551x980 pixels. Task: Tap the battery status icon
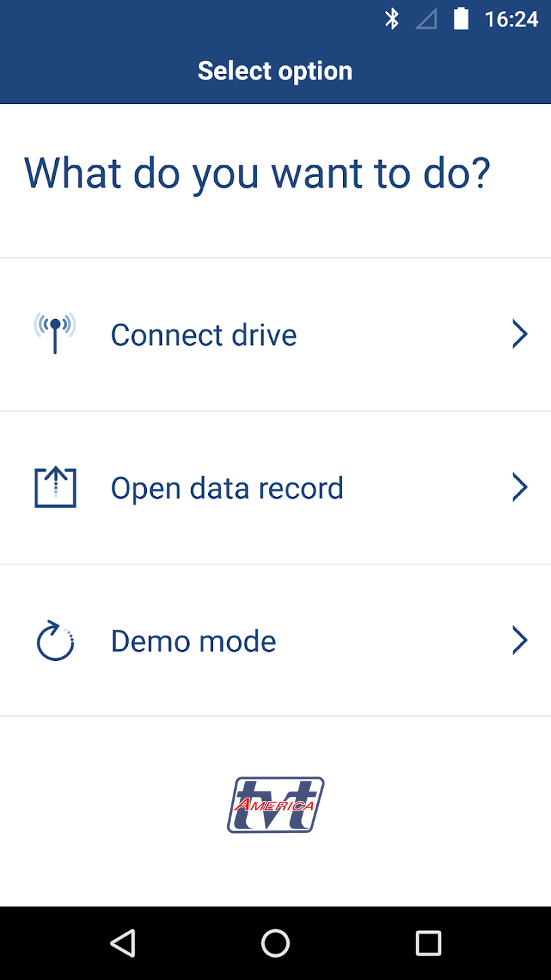coord(461,19)
